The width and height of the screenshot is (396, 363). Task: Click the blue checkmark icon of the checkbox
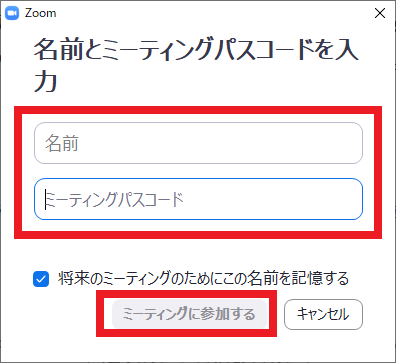click(x=41, y=279)
